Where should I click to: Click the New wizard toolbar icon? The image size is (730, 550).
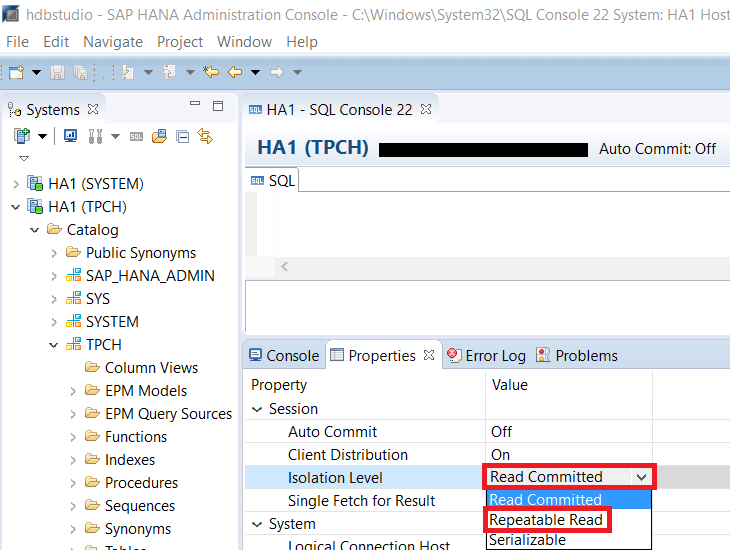click(x=16, y=72)
